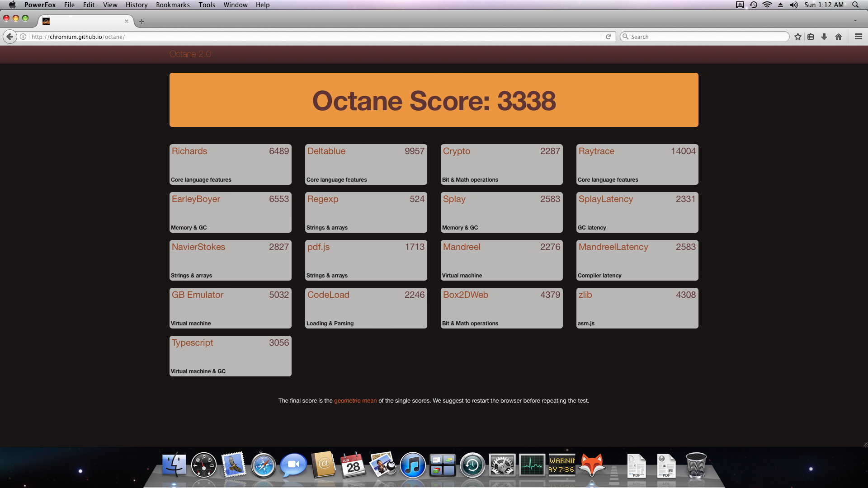868x488 pixels.
Task: Open the Bookmarks menu
Action: point(173,5)
